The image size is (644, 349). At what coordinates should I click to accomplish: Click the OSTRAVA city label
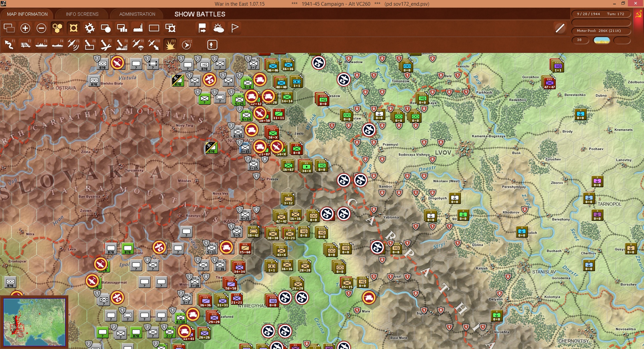66,88
